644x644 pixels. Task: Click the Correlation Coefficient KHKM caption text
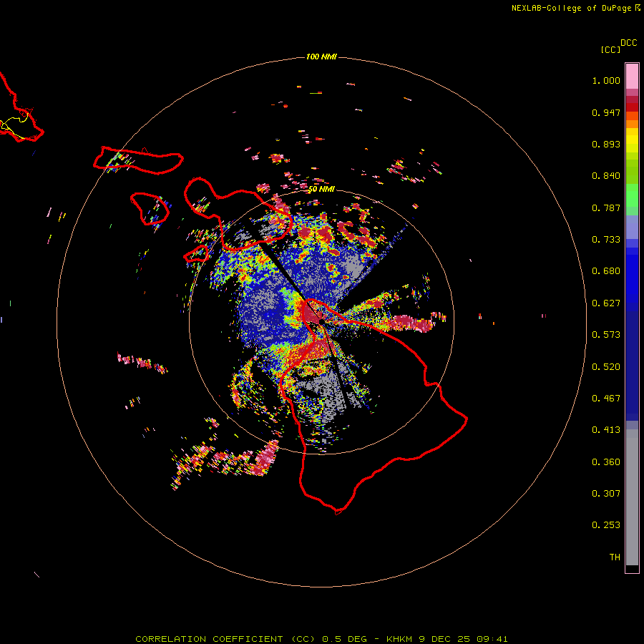pyautogui.click(x=321, y=639)
